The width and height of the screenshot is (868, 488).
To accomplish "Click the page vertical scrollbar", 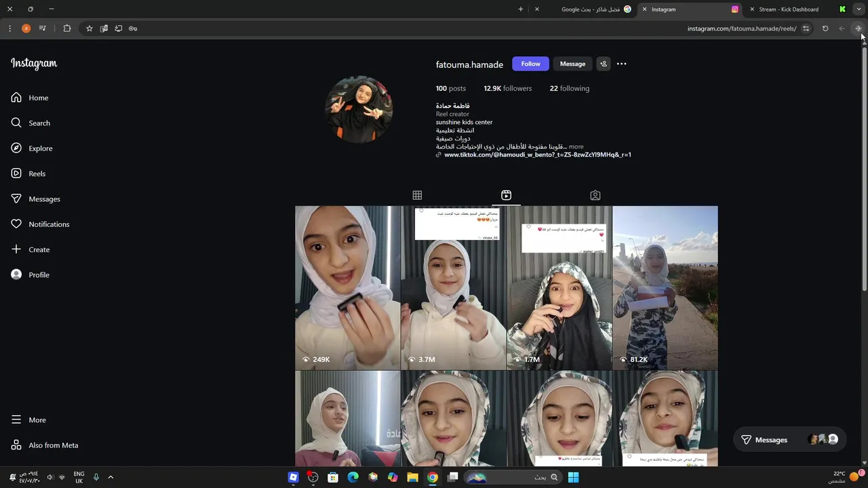I will 864,169.
